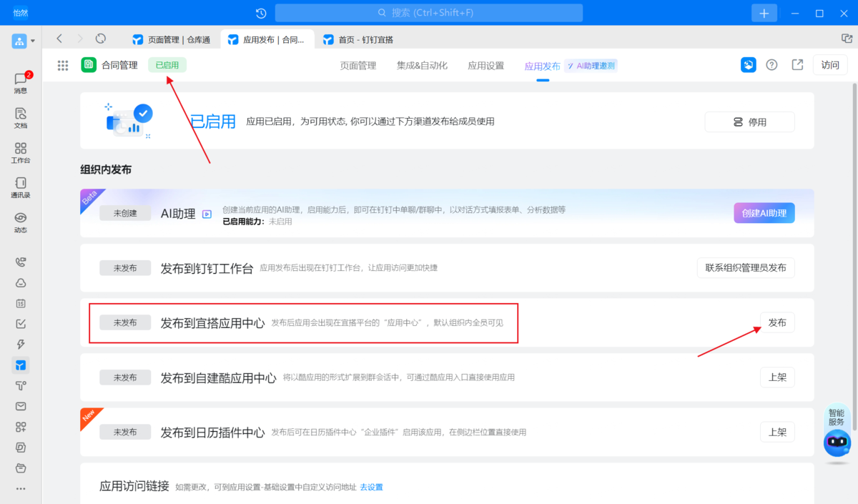Click the 去设置 link
Image resolution: width=858 pixels, height=504 pixels.
[x=371, y=488]
